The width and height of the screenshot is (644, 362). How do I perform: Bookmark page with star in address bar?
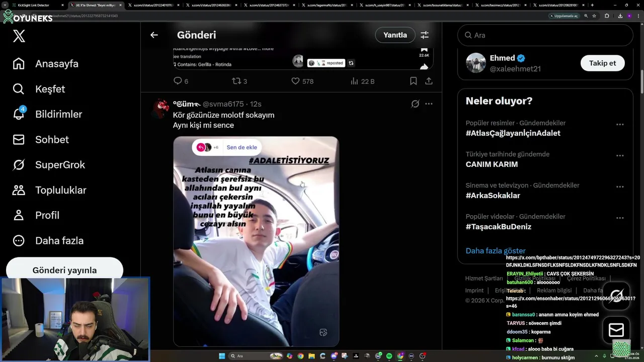(x=594, y=16)
